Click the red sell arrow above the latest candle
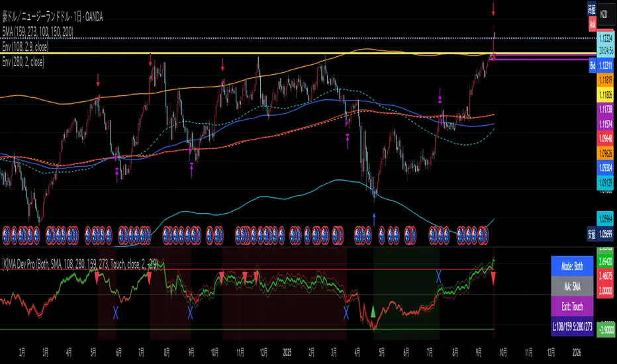Screen dimensions: 617x364 click(493, 10)
